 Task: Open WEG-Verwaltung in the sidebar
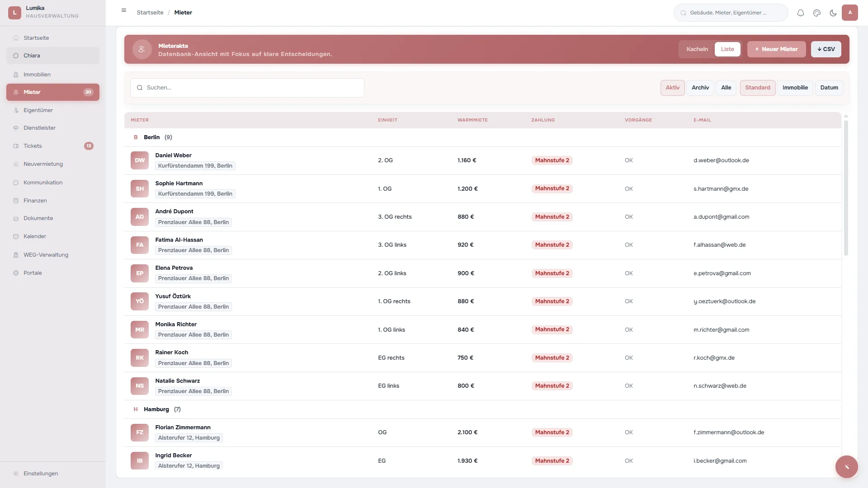tap(46, 255)
